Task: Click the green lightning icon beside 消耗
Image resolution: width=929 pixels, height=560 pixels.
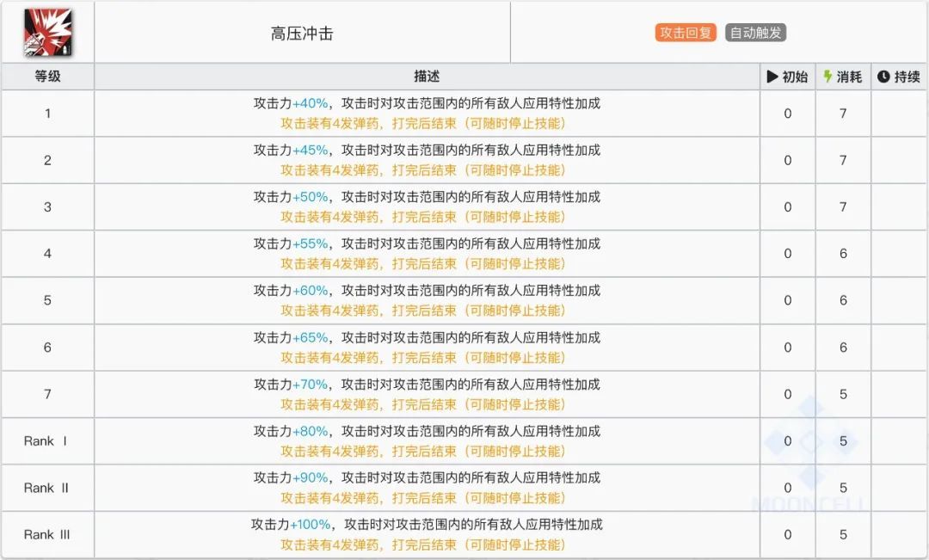Action: [827, 77]
